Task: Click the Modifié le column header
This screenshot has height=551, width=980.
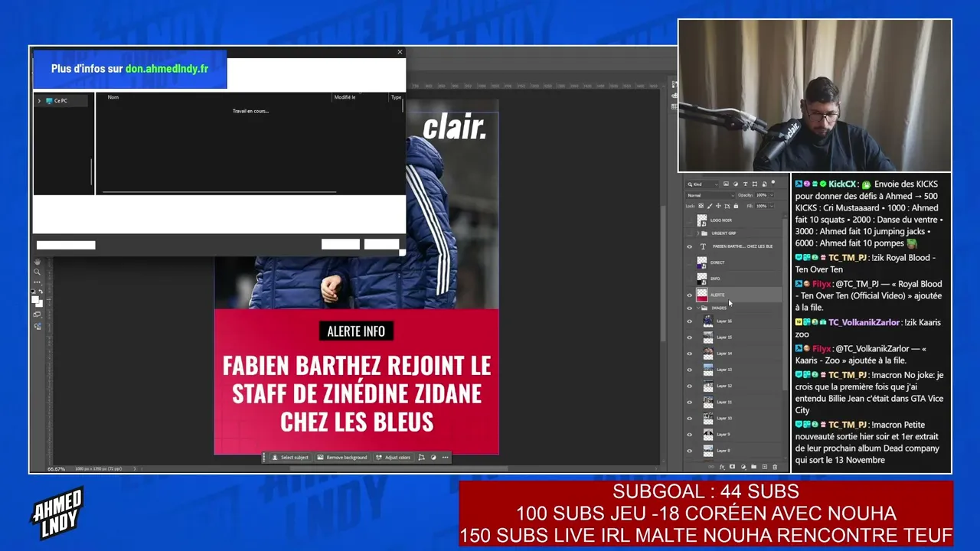Action: point(345,97)
